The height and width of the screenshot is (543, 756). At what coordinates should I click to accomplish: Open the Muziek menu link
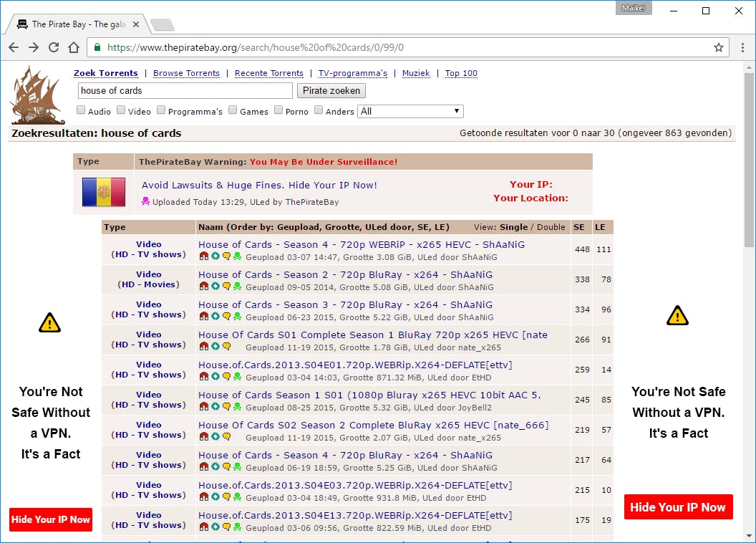(x=416, y=73)
